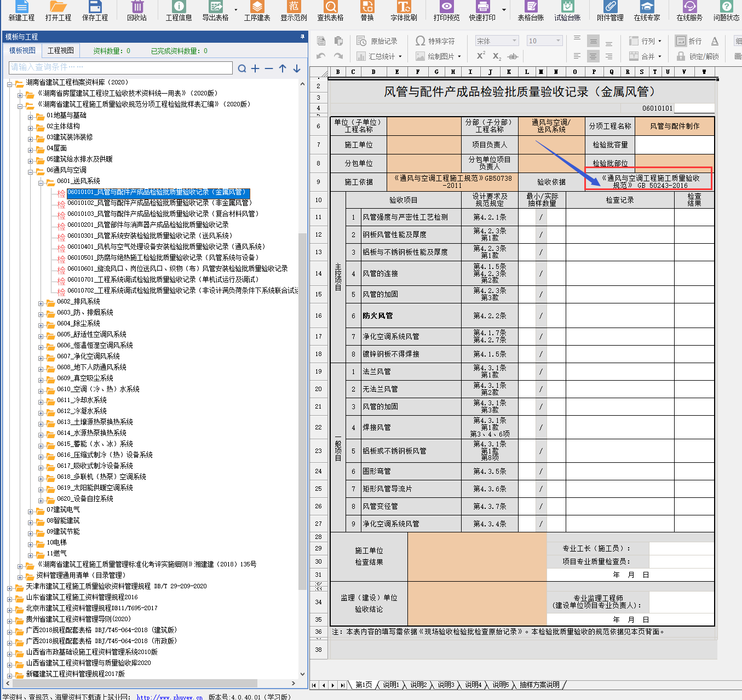This screenshot has height=700, width=742.
Task: Click the move-down arrow in template panel
Action: (x=297, y=68)
